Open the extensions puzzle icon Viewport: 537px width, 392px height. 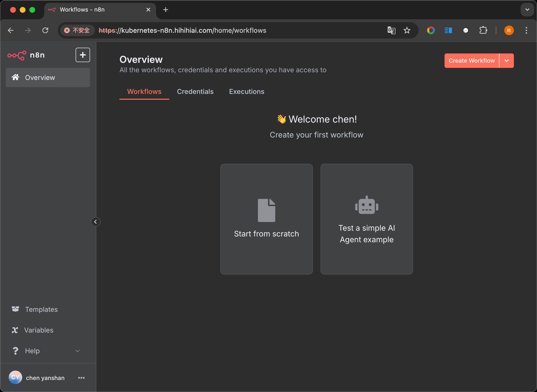(x=483, y=30)
